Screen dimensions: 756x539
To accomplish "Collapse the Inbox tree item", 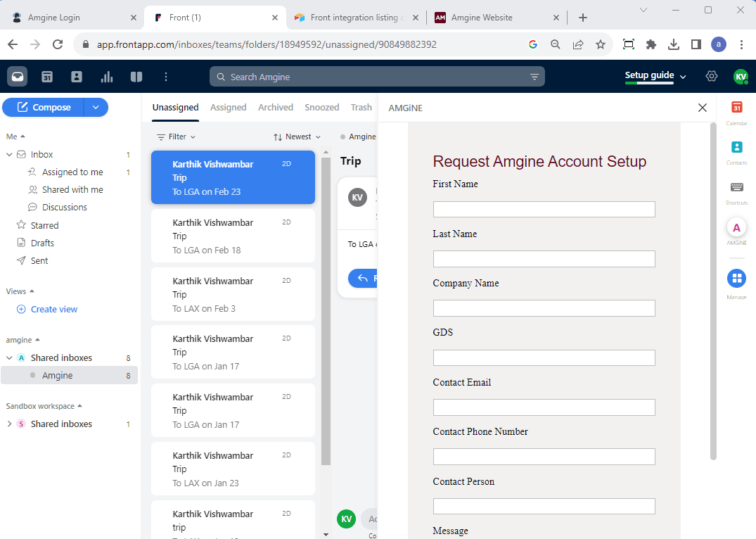I will pyautogui.click(x=9, y=154).
